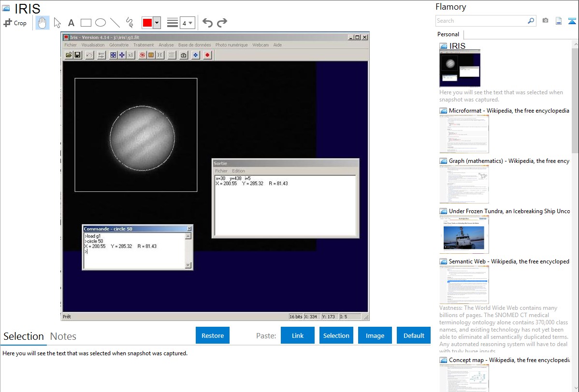
Task: Switch to the Notes tab
Action: 63,336
